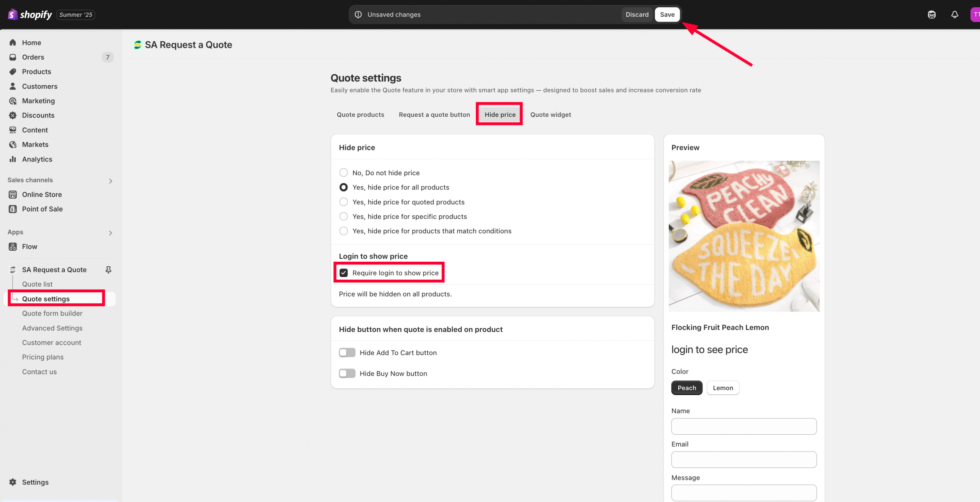The height and width of the screenshot is (502, 980).
Task: Click the Point of Sale icon
Action: (13, 209)
